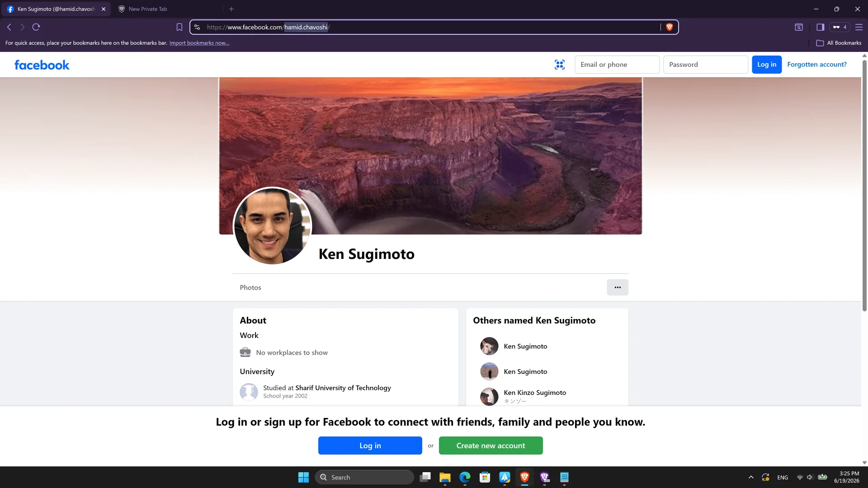The height and width of the screenshot is (488, 868).
Task: Reload the page
Action: click(36, 27)
